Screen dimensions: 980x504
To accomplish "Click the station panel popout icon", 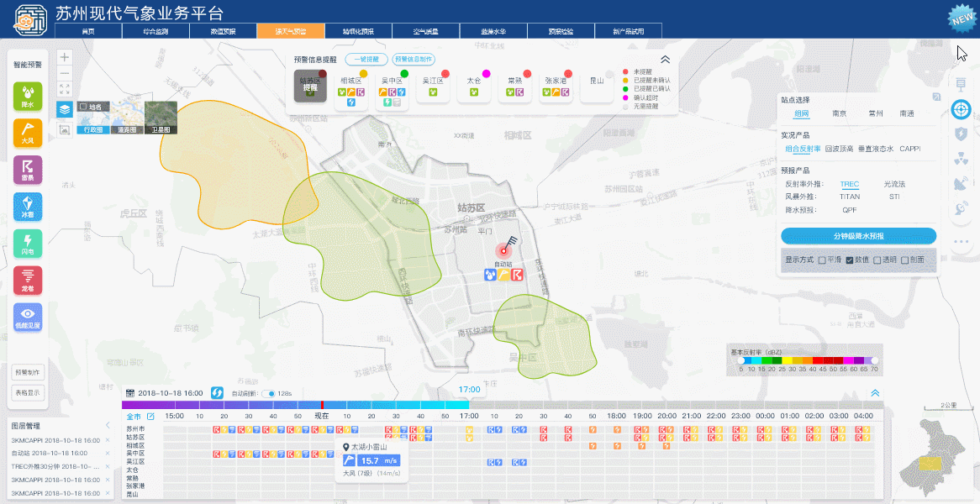I will coord(936,97).
